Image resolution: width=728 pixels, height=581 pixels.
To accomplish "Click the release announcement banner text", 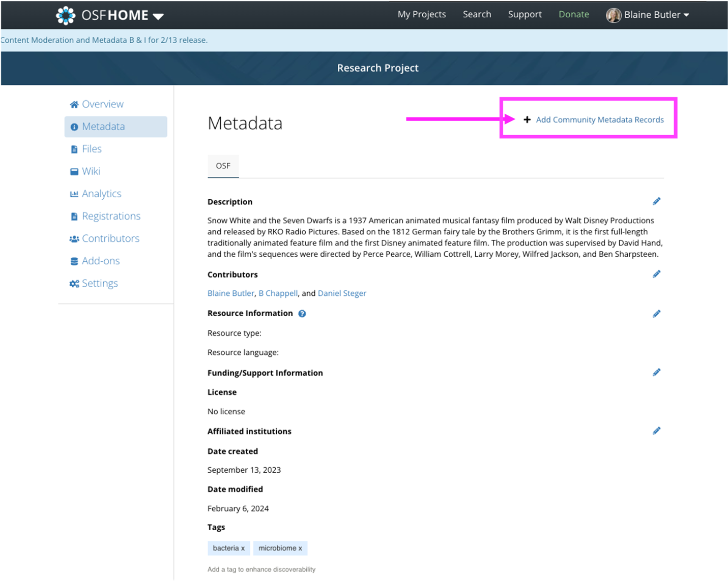I will pyautogui.click(x=104, y=40).
